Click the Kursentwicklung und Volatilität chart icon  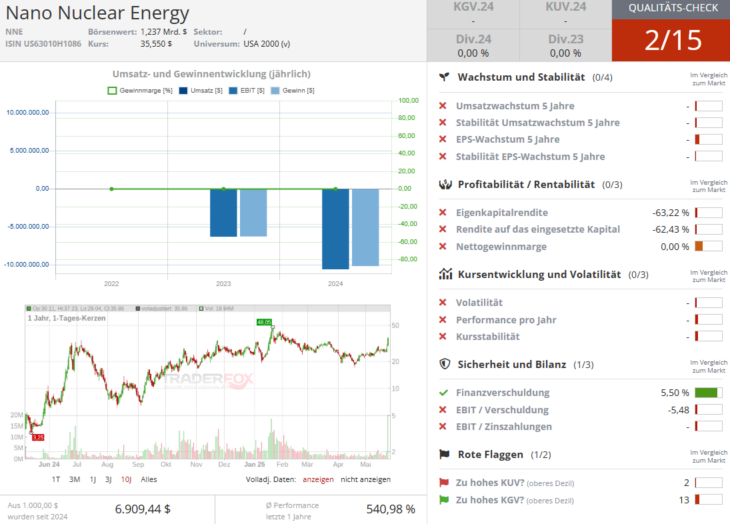click(445, 274)
